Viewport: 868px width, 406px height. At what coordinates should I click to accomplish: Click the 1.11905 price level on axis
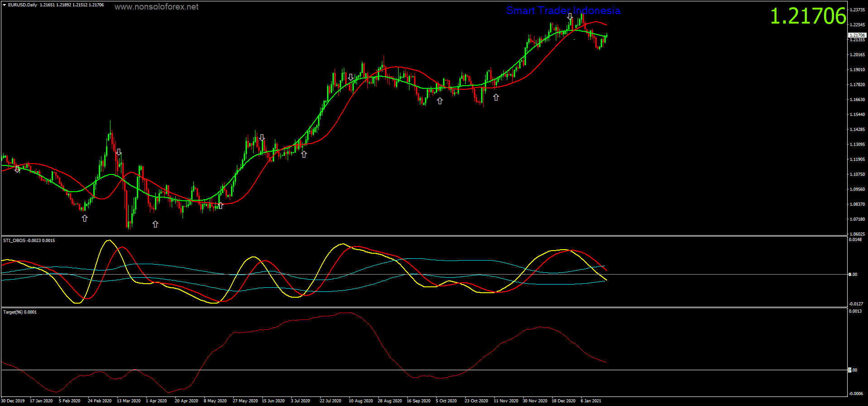pyautogui.click(x=858, y=159)
